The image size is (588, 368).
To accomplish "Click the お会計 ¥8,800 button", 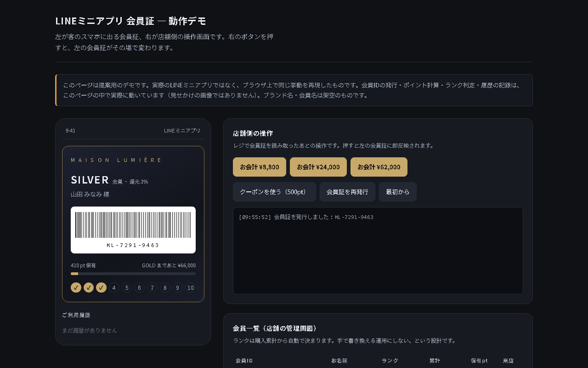I will pos(260,167).
